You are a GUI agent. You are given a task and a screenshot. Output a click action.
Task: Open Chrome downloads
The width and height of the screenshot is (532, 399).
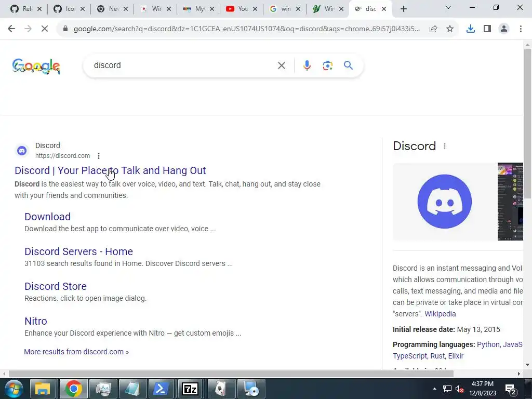click(x=471, y=29)
